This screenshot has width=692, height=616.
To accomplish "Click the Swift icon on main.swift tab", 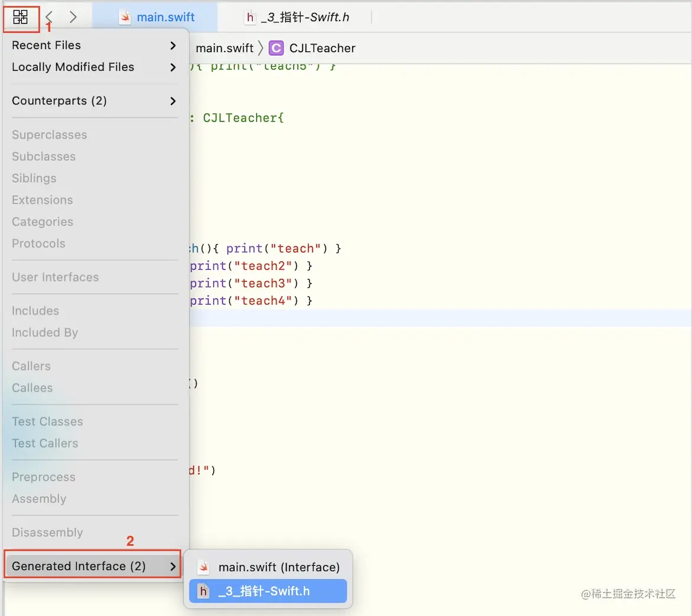I will pyautogui.click(x=125, y=17).
